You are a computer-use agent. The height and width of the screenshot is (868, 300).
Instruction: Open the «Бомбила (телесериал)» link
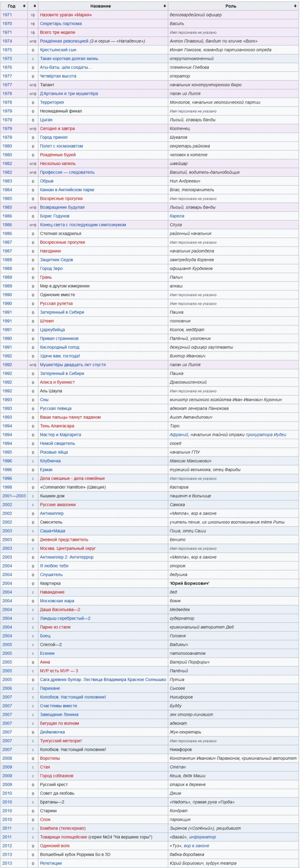pyautogui.click(x=63, y=828)
